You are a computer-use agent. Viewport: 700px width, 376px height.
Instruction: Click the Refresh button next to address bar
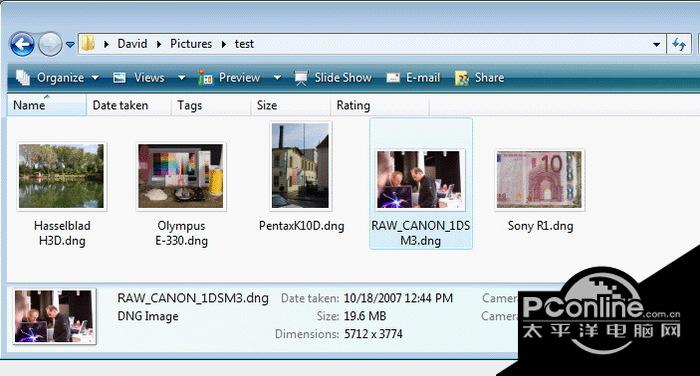click(679, 44)
